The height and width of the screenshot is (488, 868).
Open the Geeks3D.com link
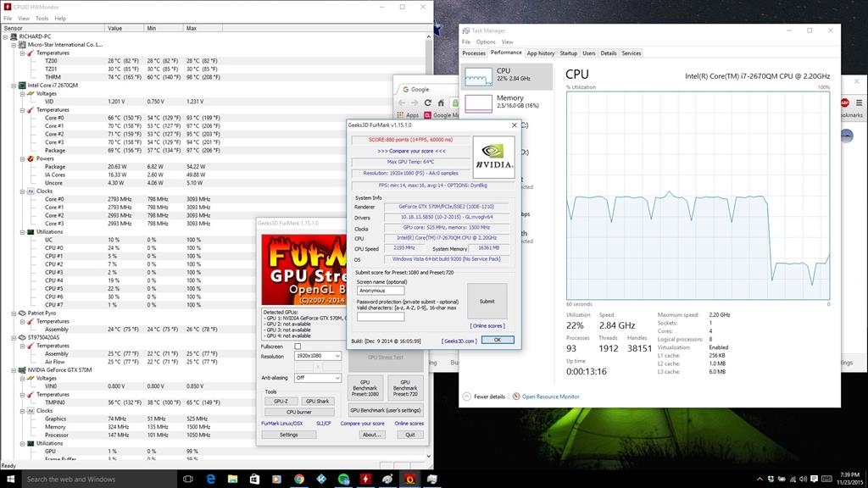(459, 341)
